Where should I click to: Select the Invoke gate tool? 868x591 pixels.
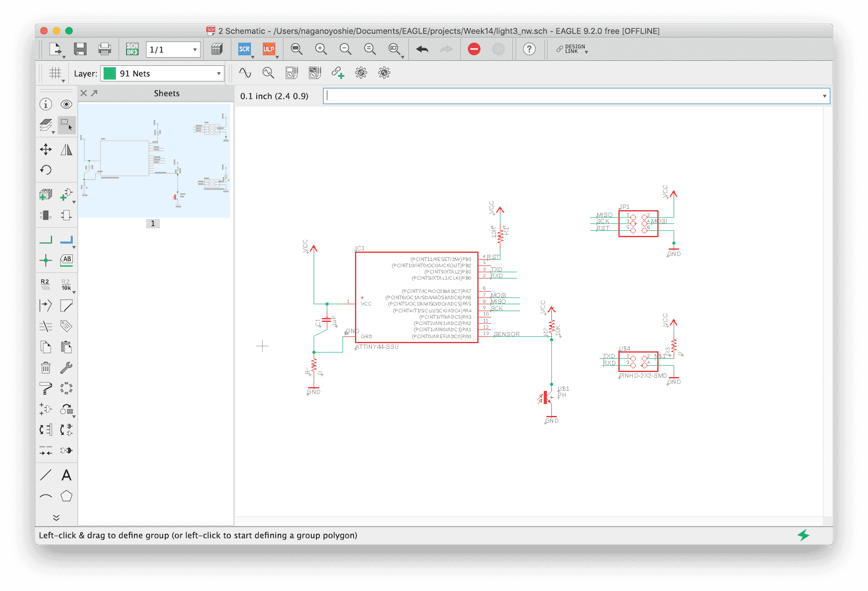[46, 409]
